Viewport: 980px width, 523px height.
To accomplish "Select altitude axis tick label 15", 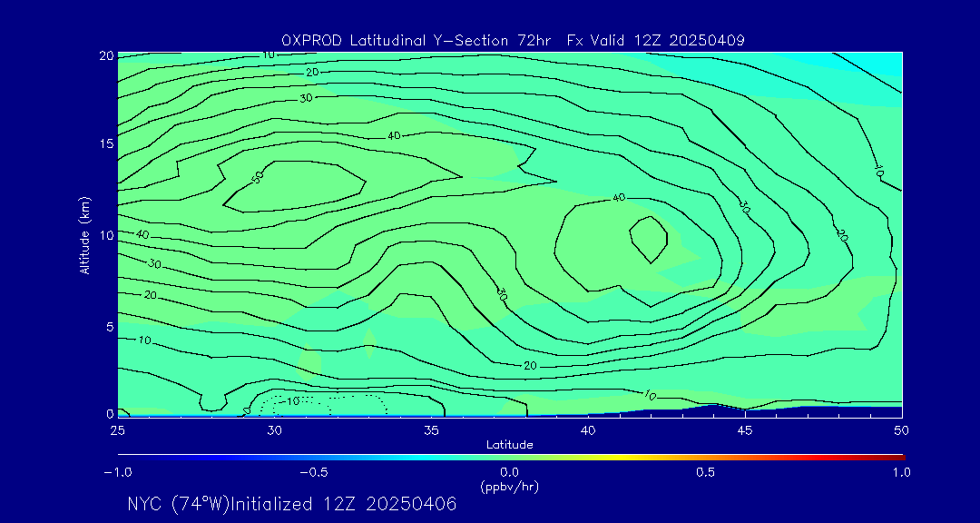I will (105, 143).
